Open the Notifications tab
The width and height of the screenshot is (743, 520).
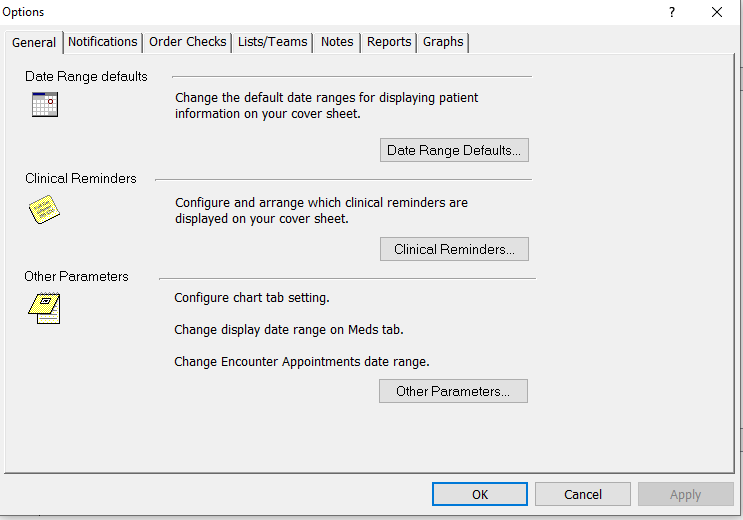[103, 42]
